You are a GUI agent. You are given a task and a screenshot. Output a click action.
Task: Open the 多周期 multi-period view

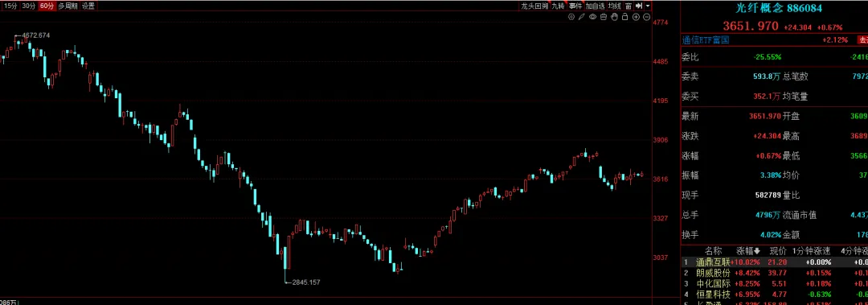click(x=68, y=6)
